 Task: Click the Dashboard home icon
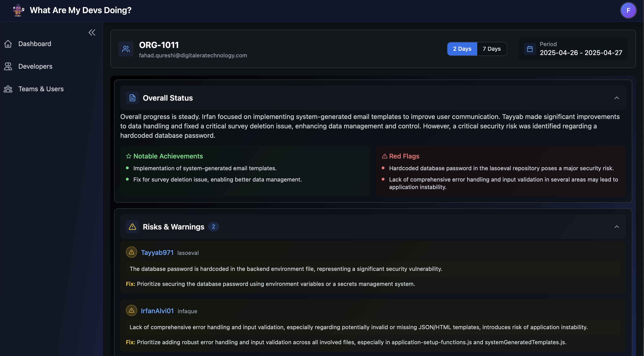[x=8, y=44]
